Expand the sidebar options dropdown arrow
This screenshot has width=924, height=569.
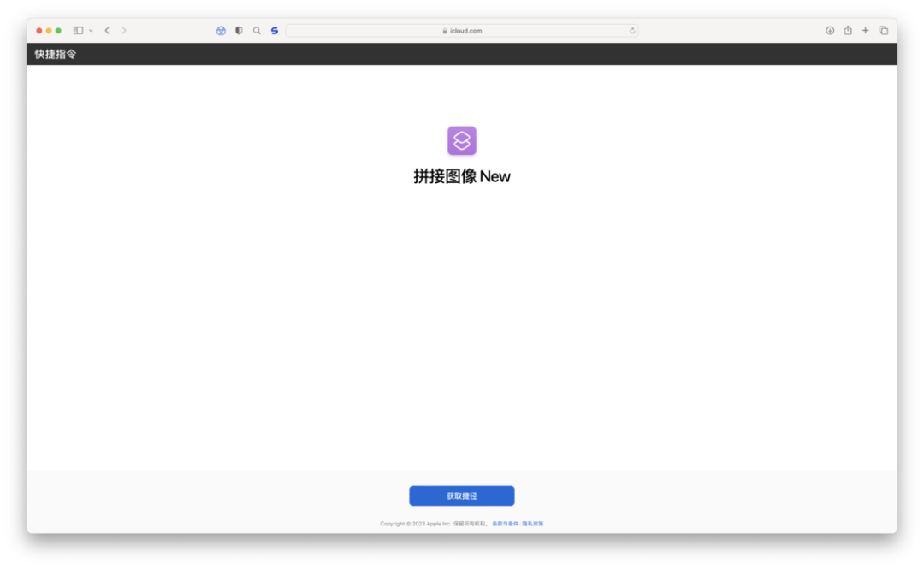point(91,31)
